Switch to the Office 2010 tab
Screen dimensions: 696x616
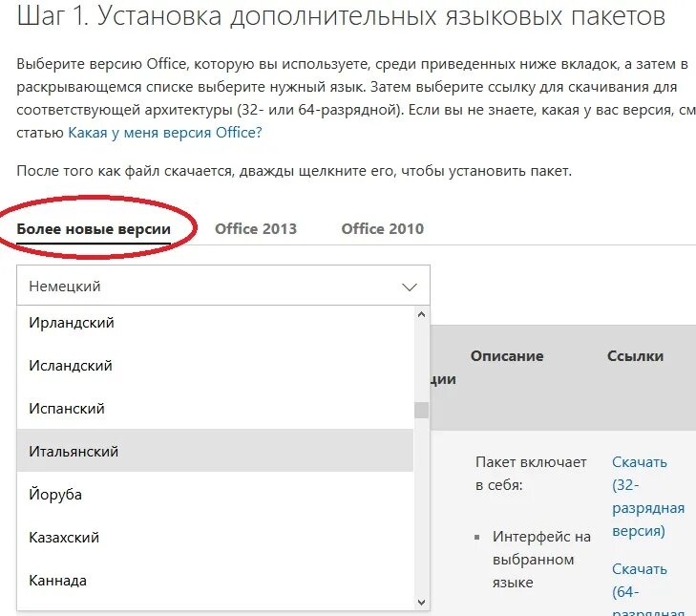pos(383,228)
